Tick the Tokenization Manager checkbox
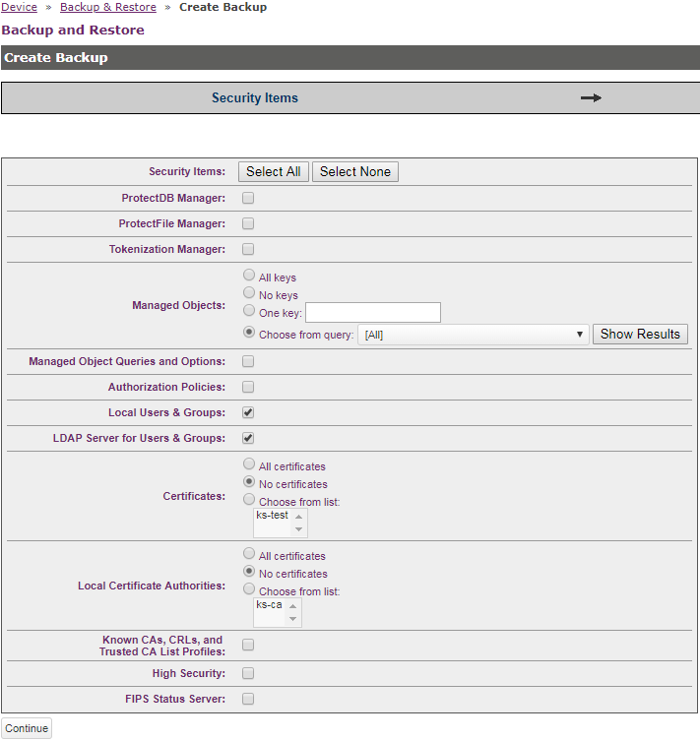Screen dimensions: 700x741 pos(248,249)
